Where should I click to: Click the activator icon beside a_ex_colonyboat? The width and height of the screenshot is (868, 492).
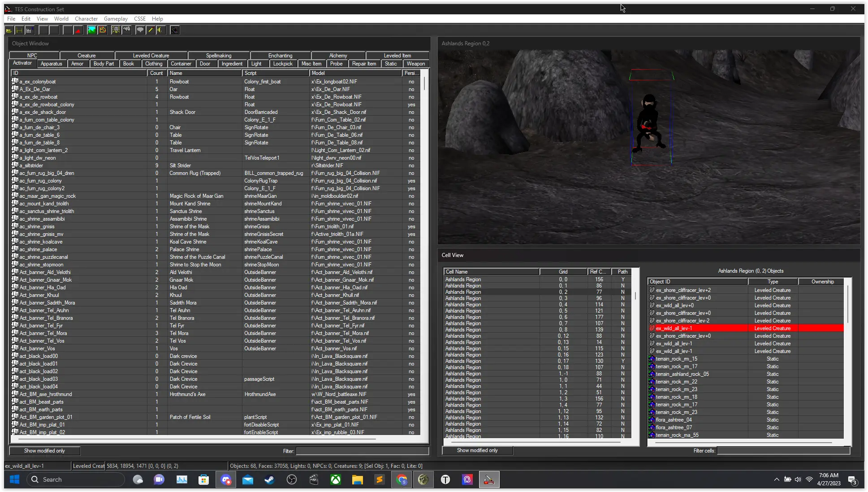[x=15, y=82]
